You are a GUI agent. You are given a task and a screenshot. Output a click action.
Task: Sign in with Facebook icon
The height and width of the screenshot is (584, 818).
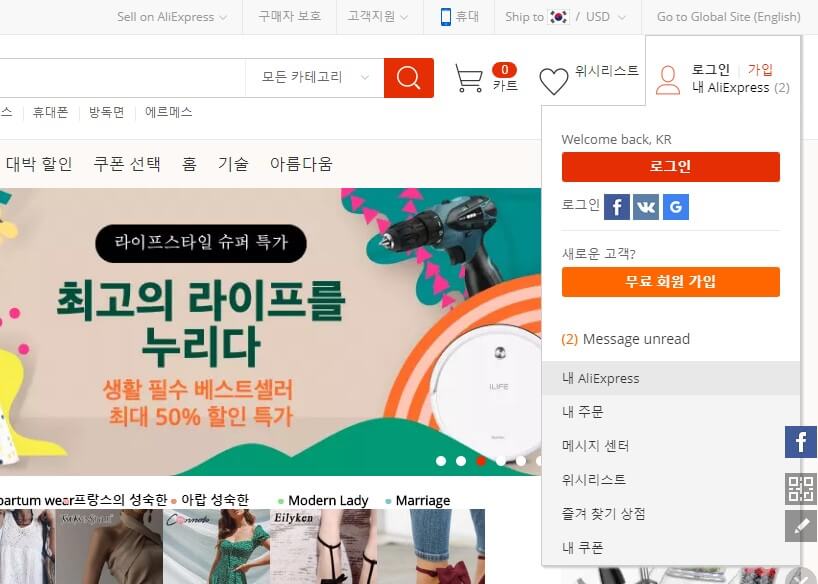click(617, 207)
